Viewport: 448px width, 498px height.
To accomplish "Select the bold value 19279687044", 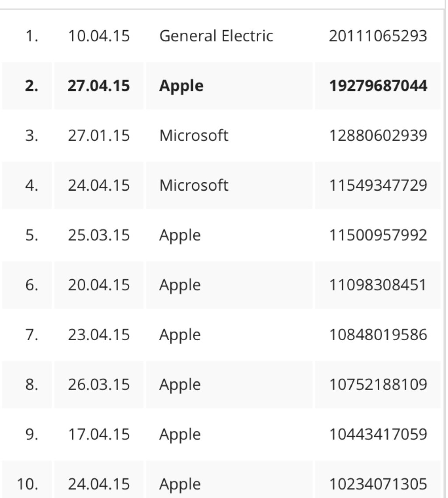I will coord(378,86).
